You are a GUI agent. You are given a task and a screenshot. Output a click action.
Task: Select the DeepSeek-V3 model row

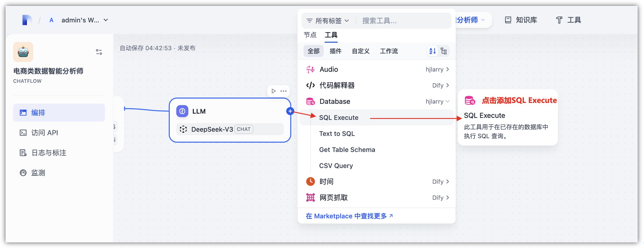click(230, 129)
